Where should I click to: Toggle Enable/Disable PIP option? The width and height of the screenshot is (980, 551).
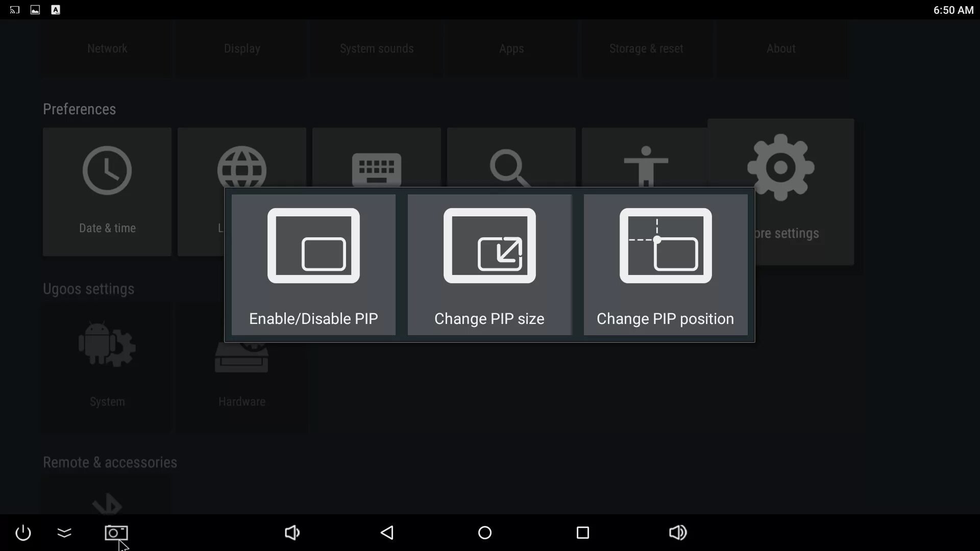[x=313, y=264]
